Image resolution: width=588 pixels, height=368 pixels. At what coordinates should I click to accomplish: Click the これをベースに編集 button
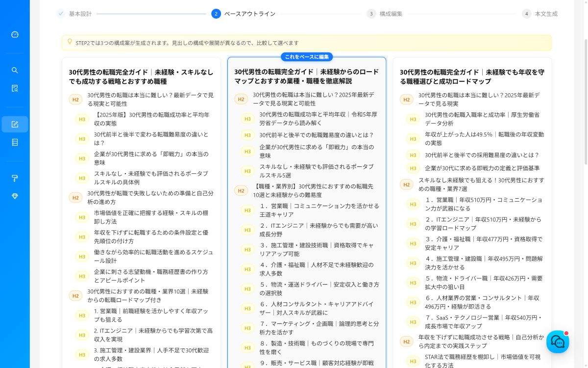point(306,57)
